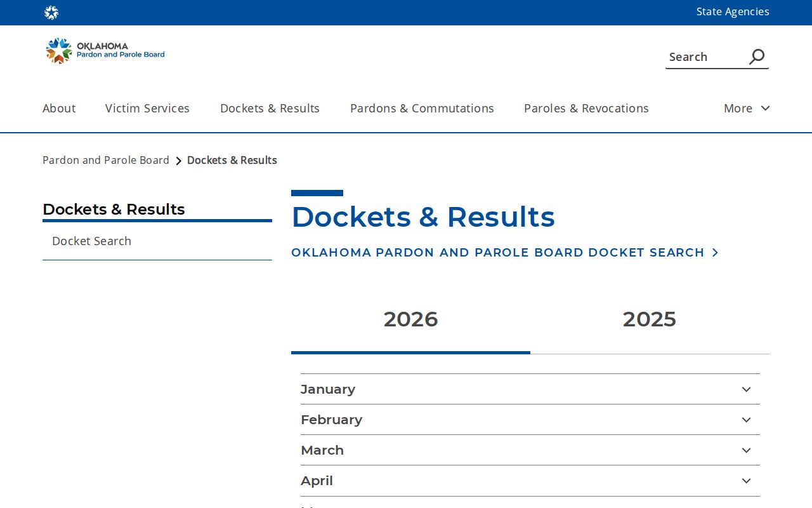Expand the More navigation dropdown
Viewport: 812px width, 508px height.
747,109
